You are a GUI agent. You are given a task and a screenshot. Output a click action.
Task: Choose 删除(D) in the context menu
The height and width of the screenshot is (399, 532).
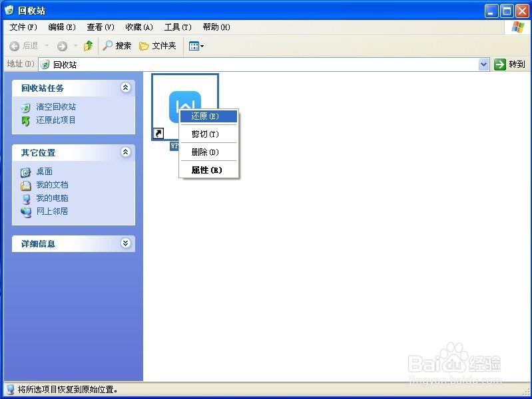coord(208,152)
